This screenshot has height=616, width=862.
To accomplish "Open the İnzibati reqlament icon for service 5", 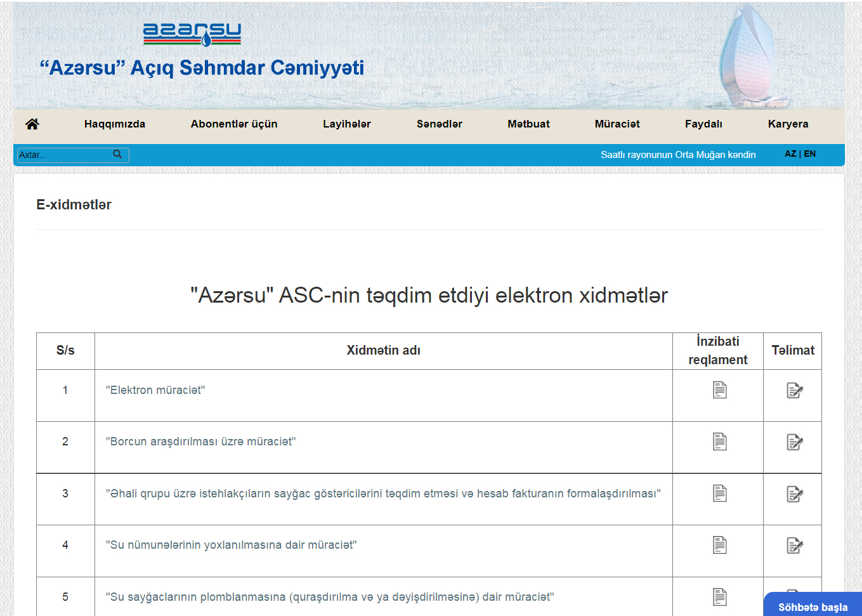I will click(x=718, y=596).
